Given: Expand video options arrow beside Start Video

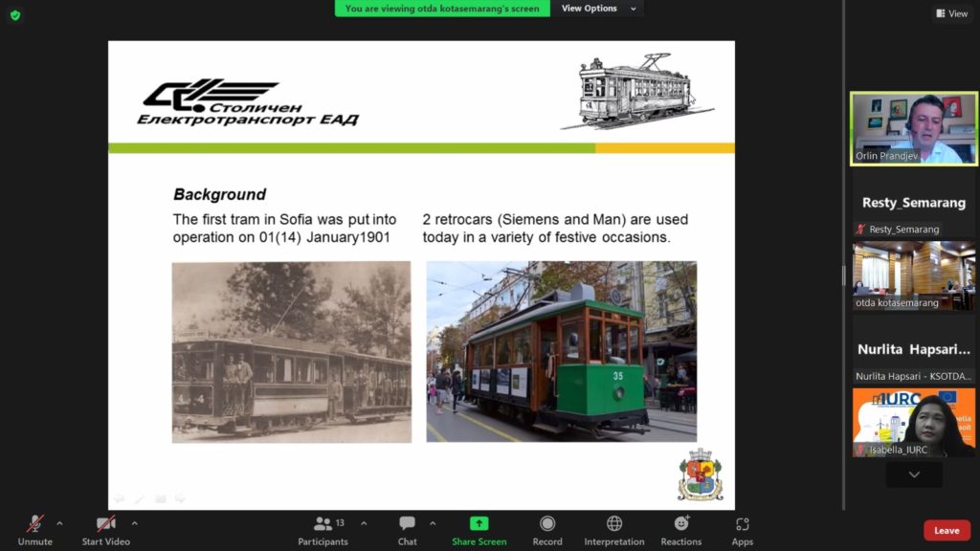Looking at the screenshot, I should [x=134, y=523].
